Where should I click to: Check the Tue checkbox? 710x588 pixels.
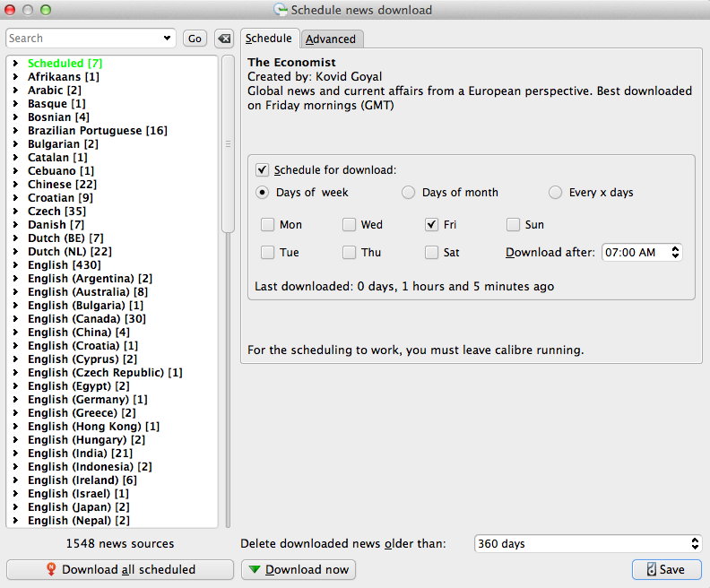(x=268, y=252)
